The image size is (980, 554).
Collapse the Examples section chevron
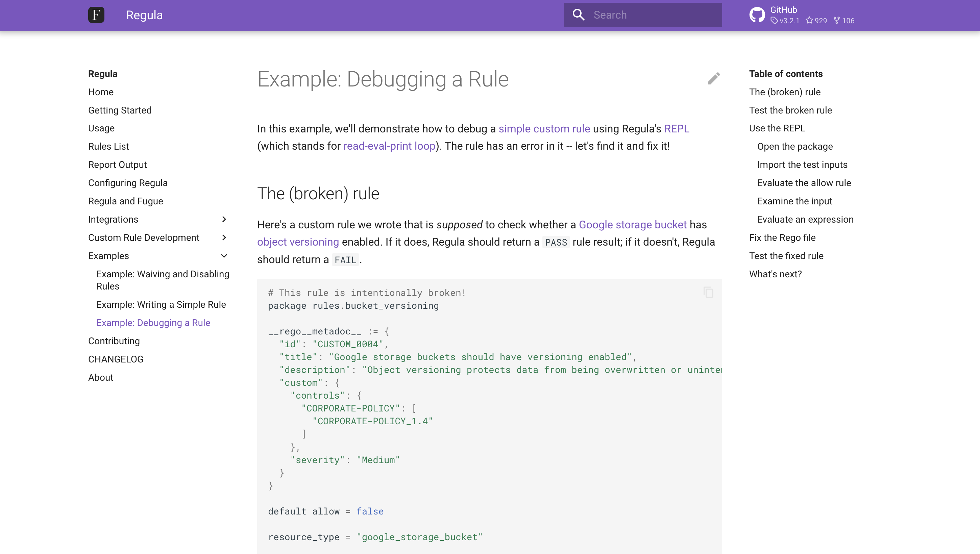[x=224, y=256]
